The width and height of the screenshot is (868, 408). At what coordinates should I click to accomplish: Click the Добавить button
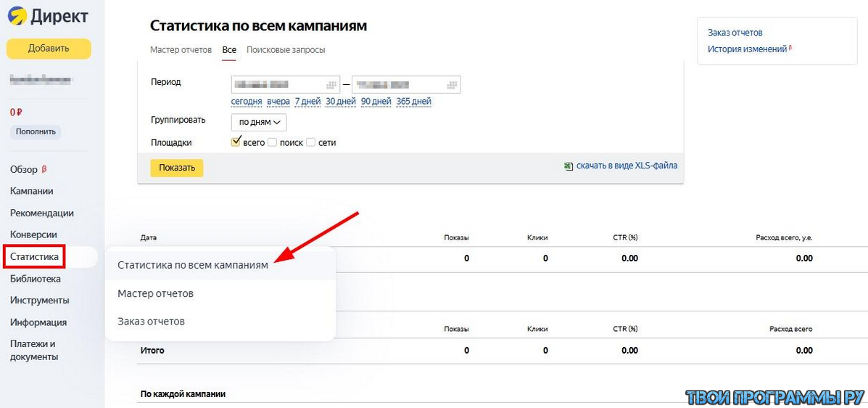click(49, 48)
